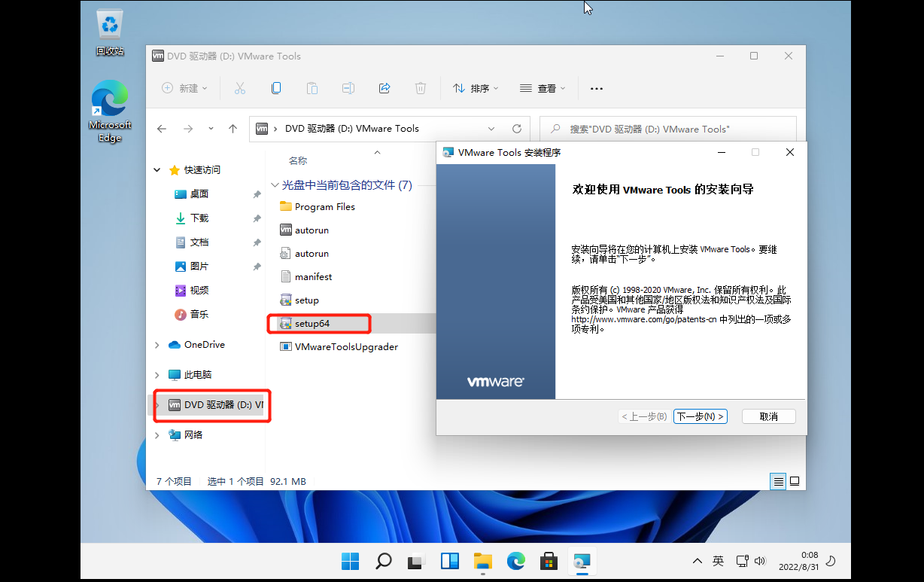Click the Rename icon in the Explorer toolbar
924x582 pixels.
click(x=348, y=88)
